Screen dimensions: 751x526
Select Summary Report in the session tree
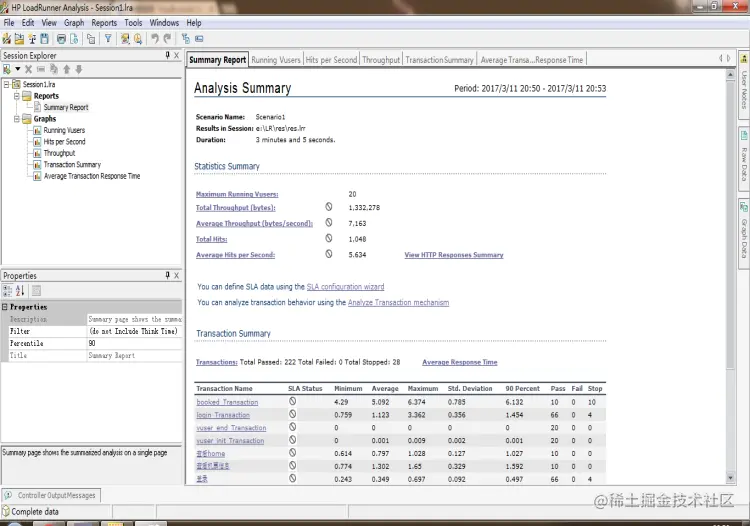66,107
